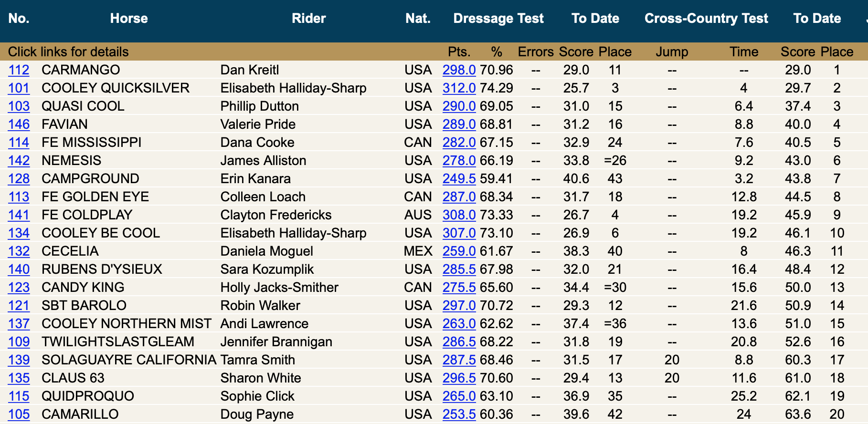View 286.5 points for Twilightslastgleam
The height and width of the screenshot is (424, 868).
459,342
